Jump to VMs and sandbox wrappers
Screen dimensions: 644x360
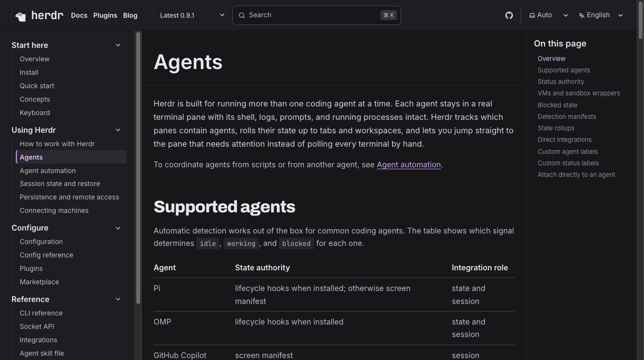click(x=579, y=93)
